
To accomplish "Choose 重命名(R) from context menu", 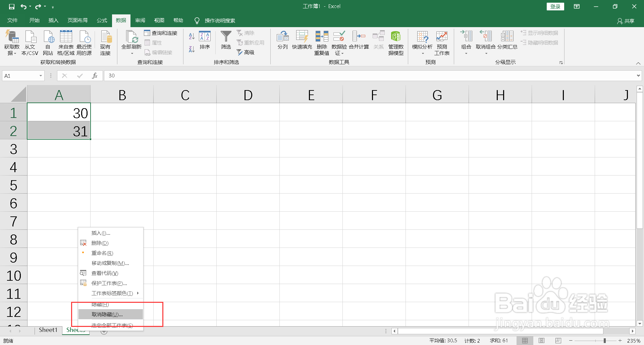I will coord(111,253).
